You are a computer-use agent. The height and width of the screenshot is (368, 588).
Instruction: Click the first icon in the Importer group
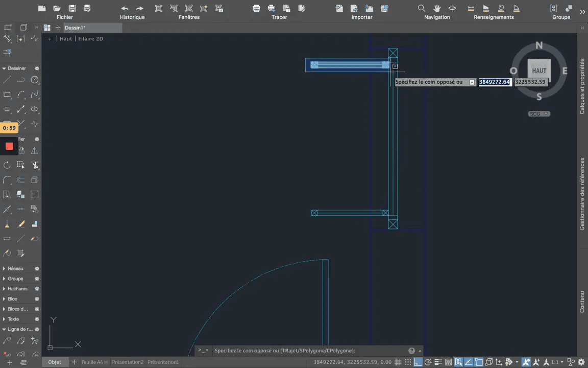tap(339, 8)
